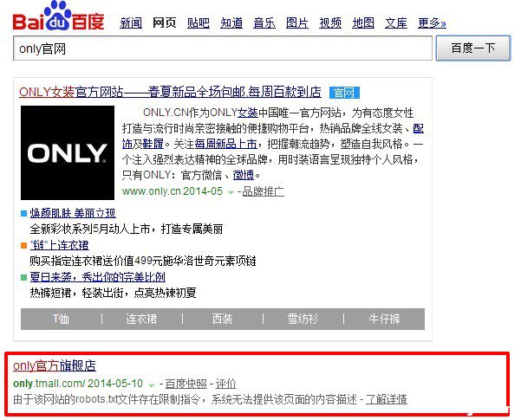Focus the search box containing only官网
This screenshot has width=521, height=420.
coord(221,49)
